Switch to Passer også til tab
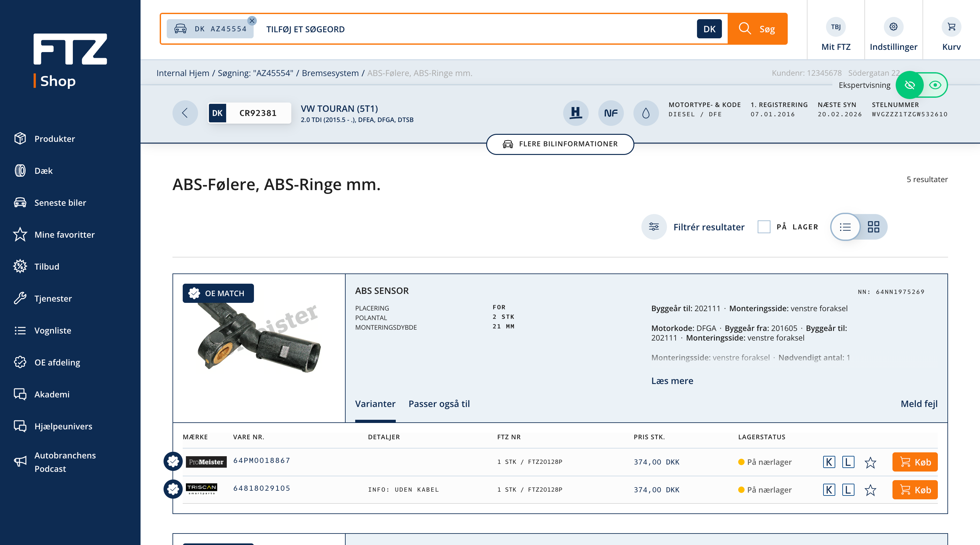 (x=439, y=404)
